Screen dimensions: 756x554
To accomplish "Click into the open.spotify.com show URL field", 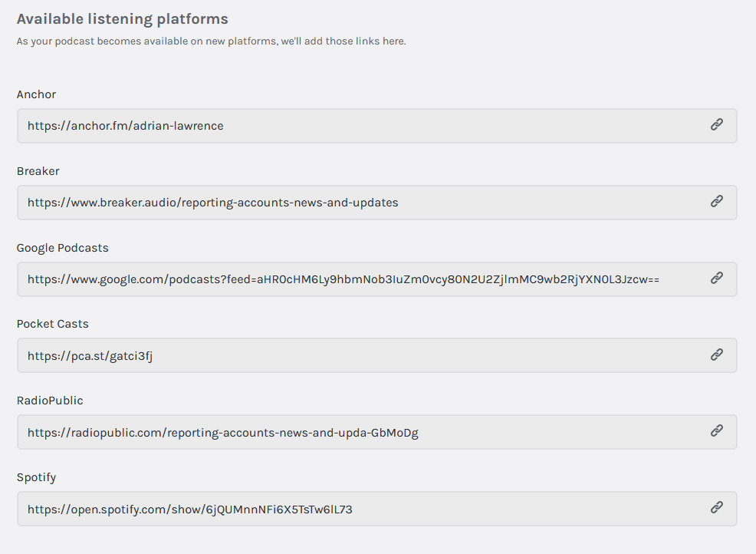I will (x=377, y=509).
